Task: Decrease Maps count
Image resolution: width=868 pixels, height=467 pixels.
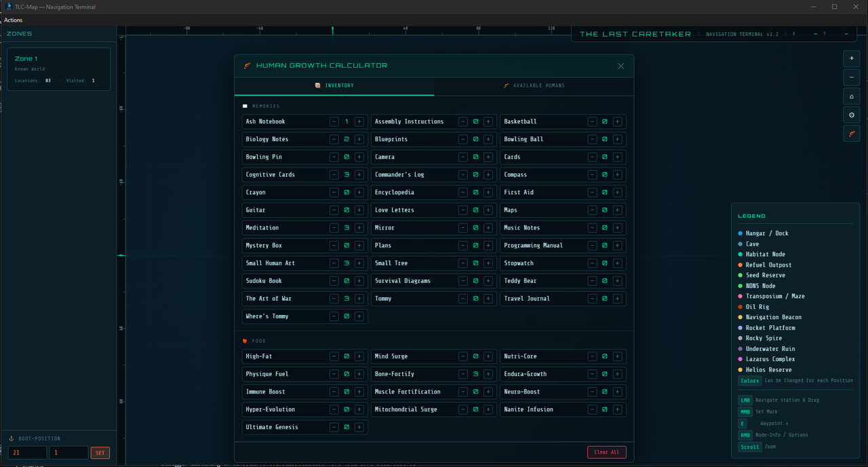Action: pyautogui.click(x=592, y=210)
